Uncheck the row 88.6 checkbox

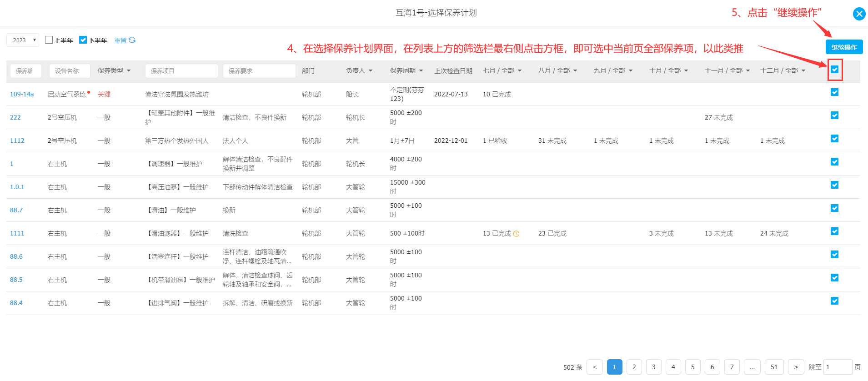click(834, 255)
